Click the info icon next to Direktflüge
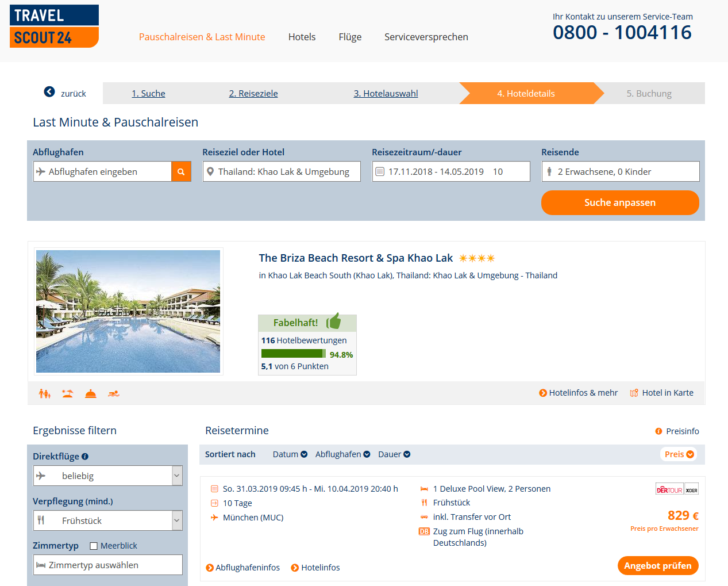 point(85,457)
